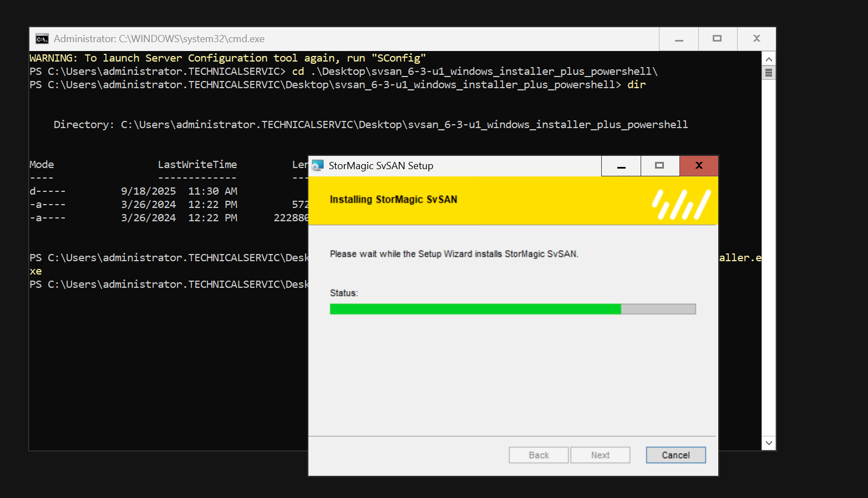
Task: Click the installation status progress bar
Action: (x=512, y=309)
